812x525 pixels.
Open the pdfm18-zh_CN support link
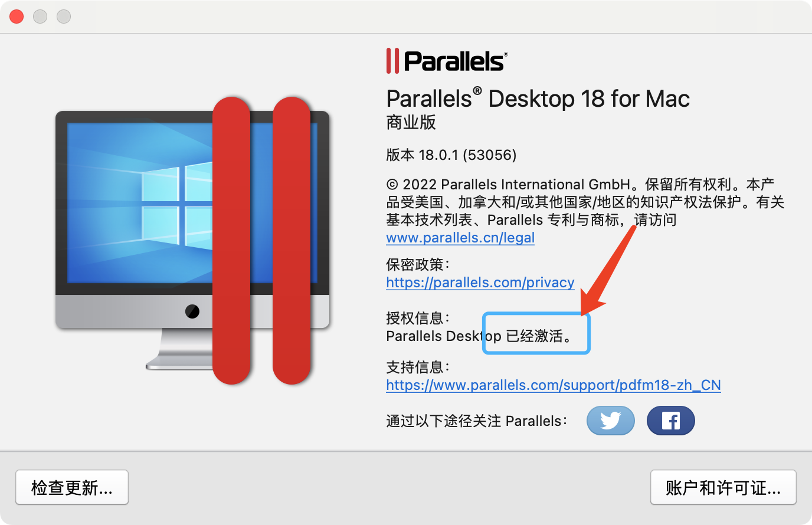coord(554,385)
